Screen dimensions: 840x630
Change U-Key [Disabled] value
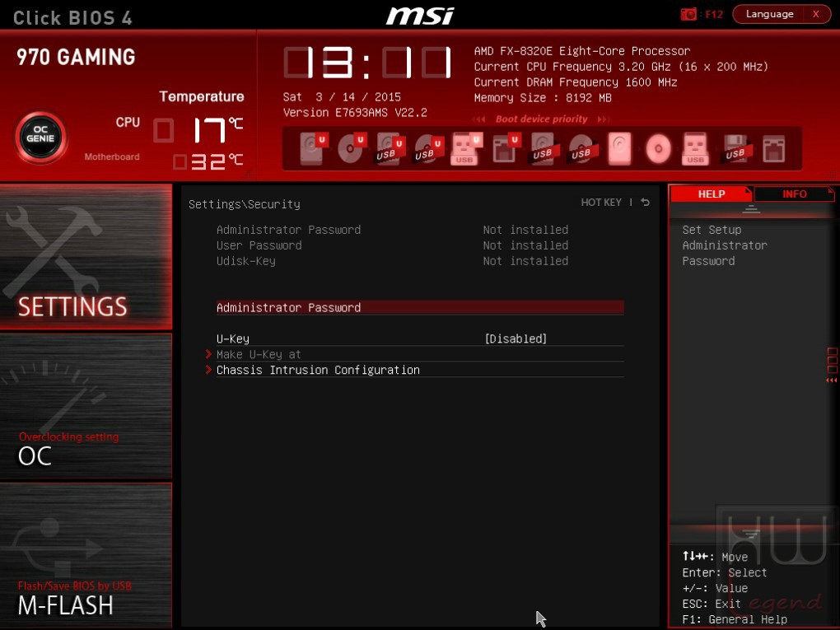[516, 338]
